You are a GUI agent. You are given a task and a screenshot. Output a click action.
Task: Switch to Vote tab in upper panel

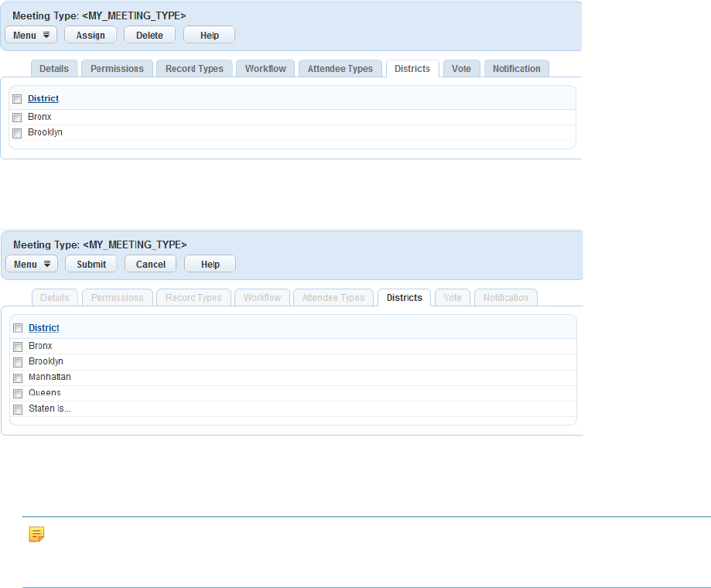[x=461, y=69]
